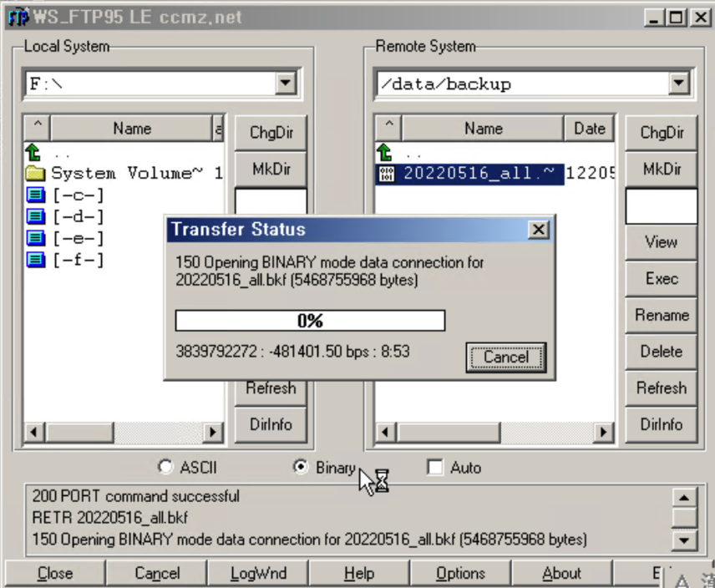Click the remote Exec button
Screen dimensions: 715x588
pos(662,278)
